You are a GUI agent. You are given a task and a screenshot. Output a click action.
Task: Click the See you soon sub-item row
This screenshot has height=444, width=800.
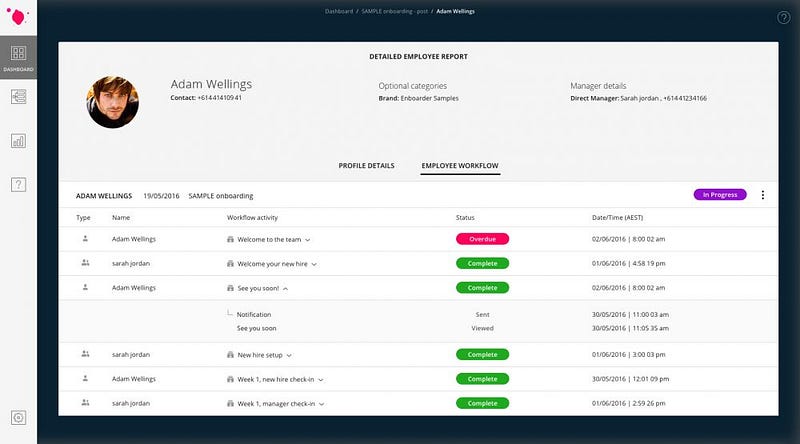(x=257, y=328)
